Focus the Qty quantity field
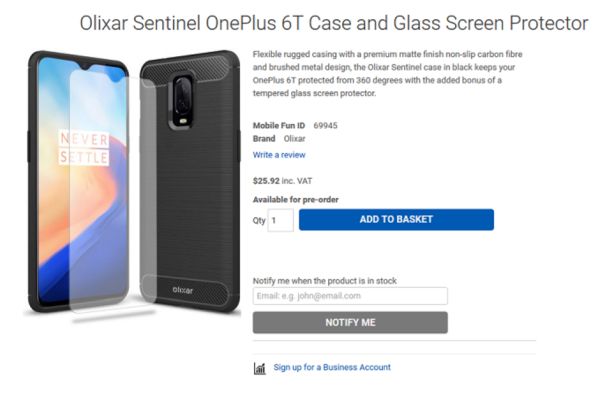Screen dimensions: 600x400 [x=280, y=220]
